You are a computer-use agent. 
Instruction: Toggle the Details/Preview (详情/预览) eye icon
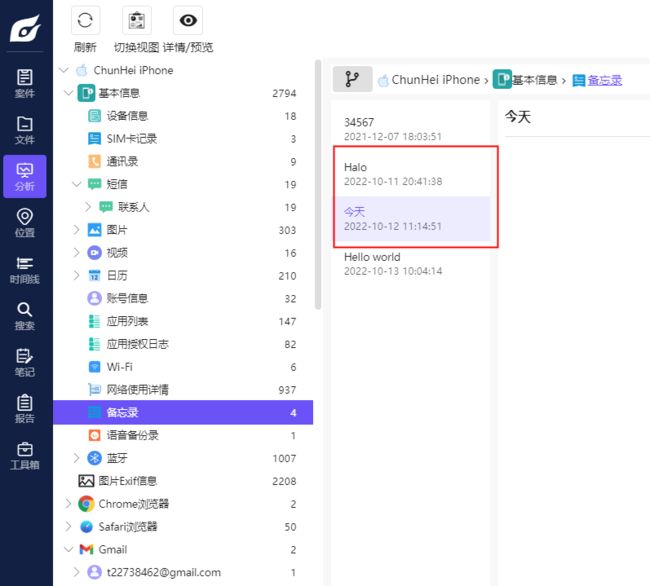click(188, 20)
